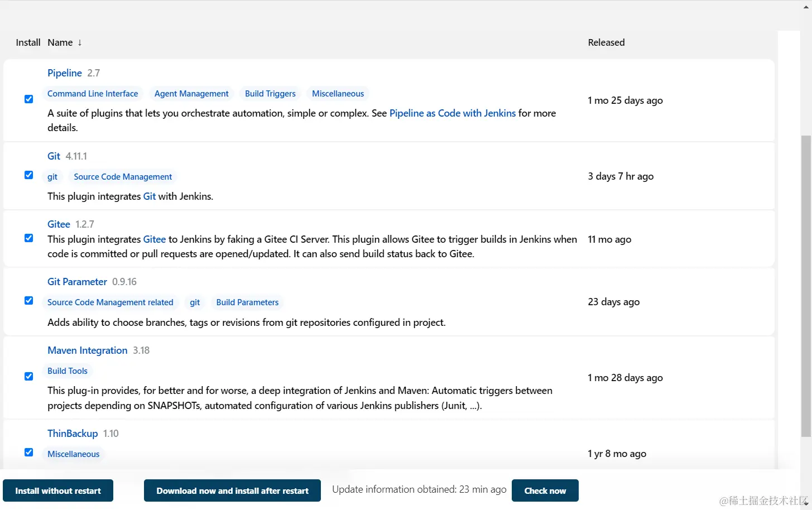Filter by Command Line Interface tag

(x=93, y=94)
